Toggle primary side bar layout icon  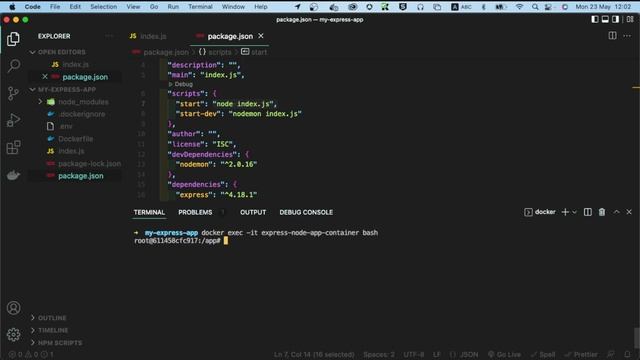point(595,19)
